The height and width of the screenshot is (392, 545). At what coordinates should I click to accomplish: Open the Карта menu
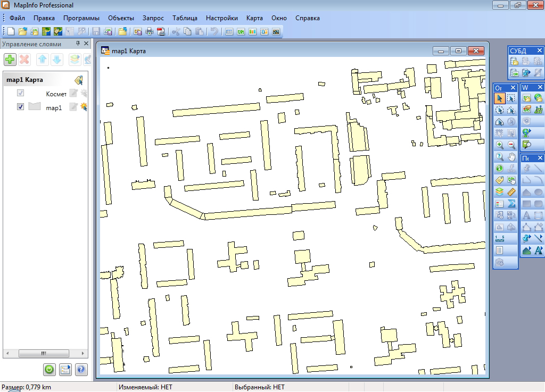(x=254, y=18)
